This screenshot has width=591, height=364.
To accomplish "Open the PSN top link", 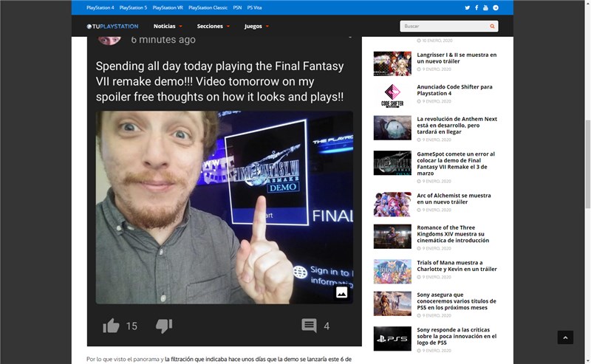I will coord(237,7).
